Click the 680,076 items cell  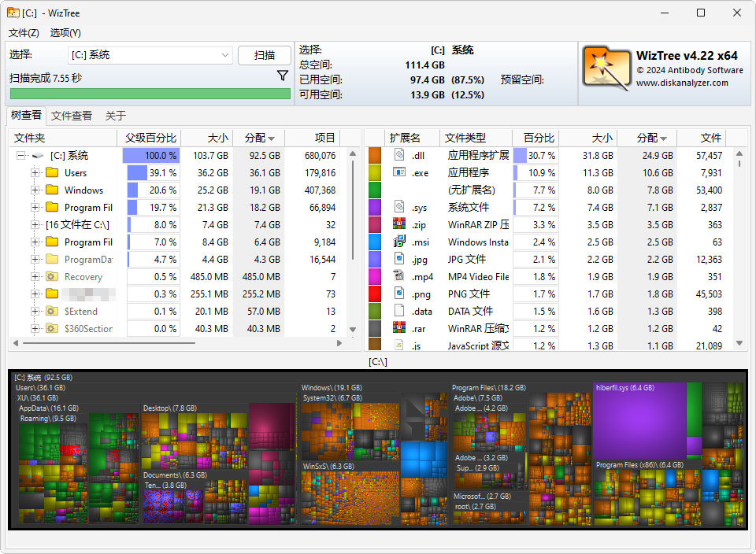[321, 156]
